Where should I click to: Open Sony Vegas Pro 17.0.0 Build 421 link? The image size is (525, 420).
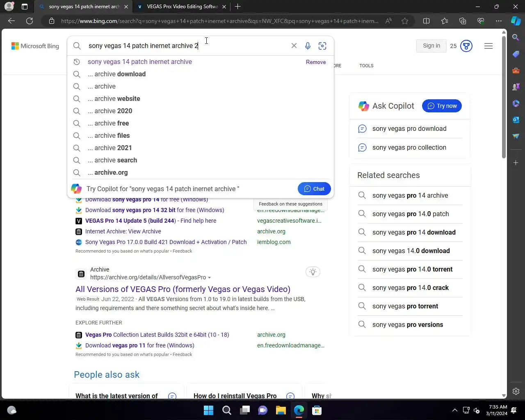166,242
